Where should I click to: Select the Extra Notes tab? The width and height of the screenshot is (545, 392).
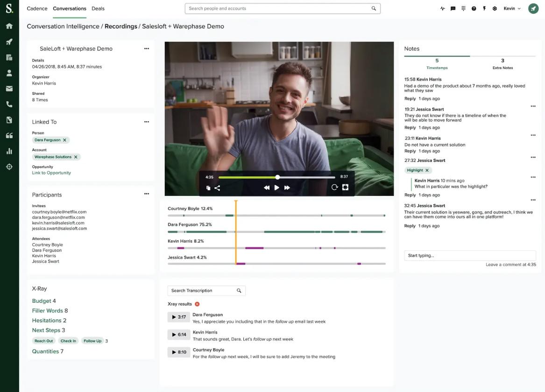click(x=503, y=64)
